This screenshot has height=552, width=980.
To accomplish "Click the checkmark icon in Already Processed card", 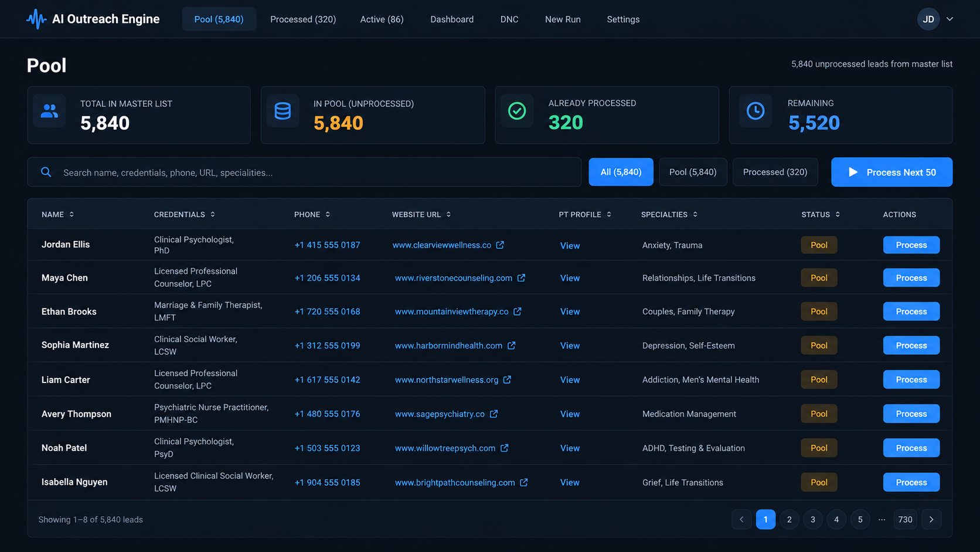I will [x=517, y=111].
